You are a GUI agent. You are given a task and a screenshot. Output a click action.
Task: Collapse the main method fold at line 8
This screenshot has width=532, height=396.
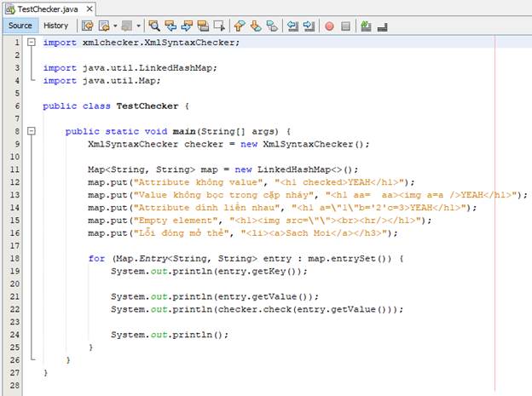point(32,131)
